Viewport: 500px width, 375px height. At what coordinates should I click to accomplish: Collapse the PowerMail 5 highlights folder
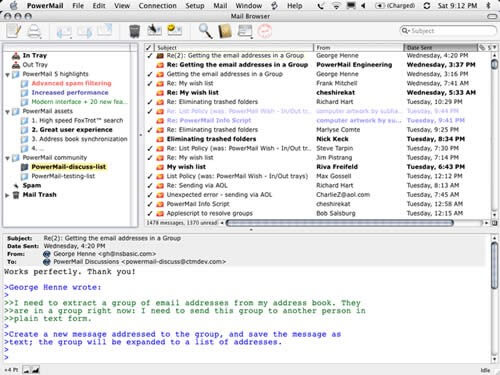7,75
